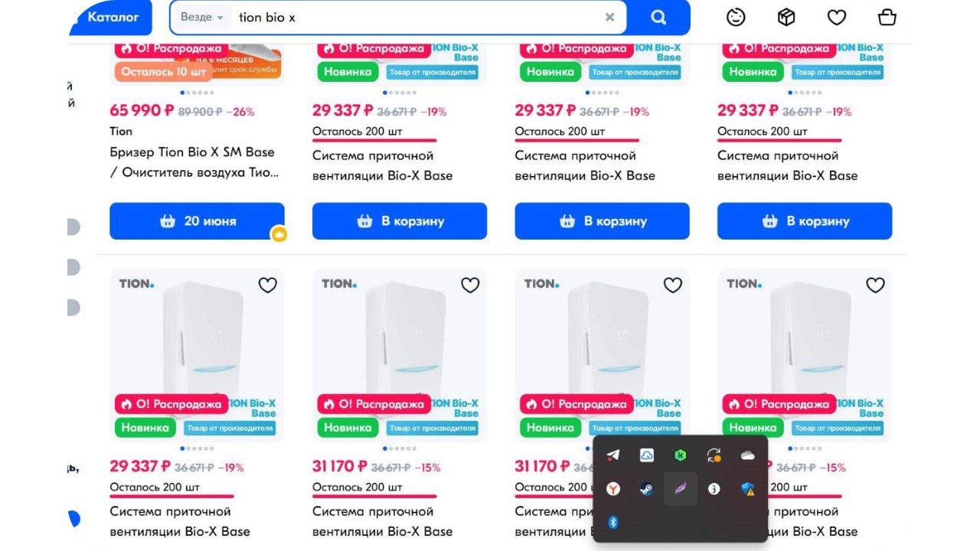Image resolution: width=980 pixels, height=551 pixels.
Task: Click Telegram icon in tray popup
Action: click(613, 455)
